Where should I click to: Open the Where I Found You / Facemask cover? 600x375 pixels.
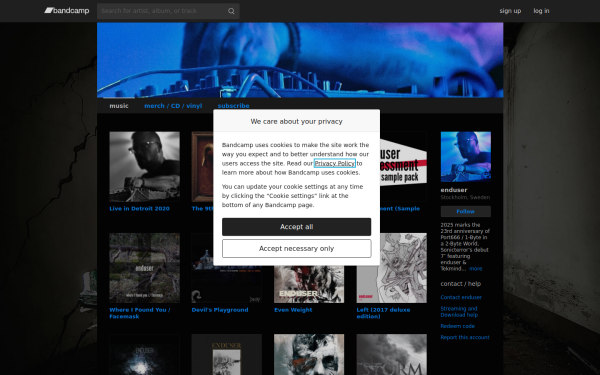pyautogui.click(x=144, y=268)
